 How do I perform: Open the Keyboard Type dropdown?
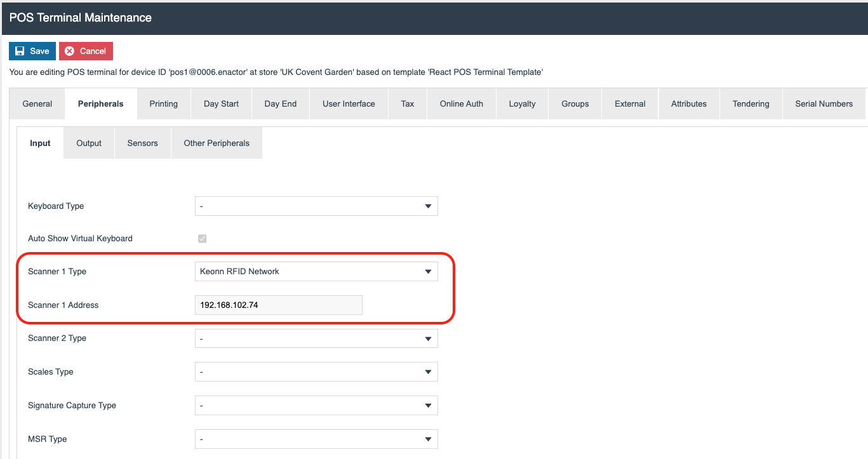[x=316, y=206]
